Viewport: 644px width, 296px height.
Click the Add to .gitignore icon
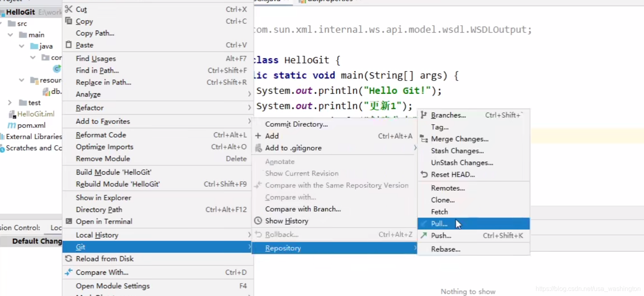click(x=259, y=148)
